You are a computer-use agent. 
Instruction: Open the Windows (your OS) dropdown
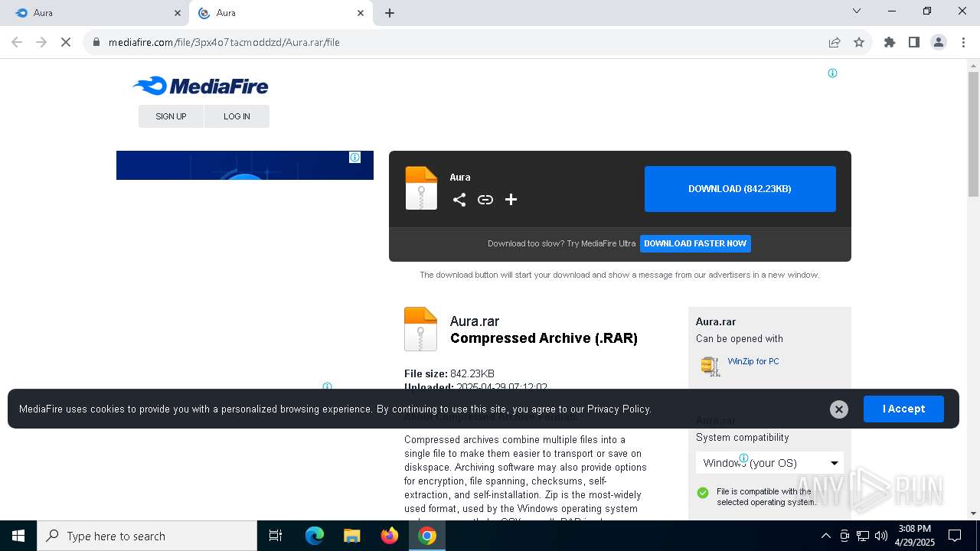tap(769, 463)
